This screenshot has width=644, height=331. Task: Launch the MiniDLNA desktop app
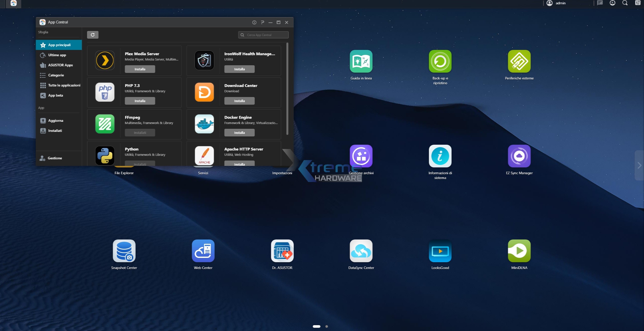click(x=519, y=251)
